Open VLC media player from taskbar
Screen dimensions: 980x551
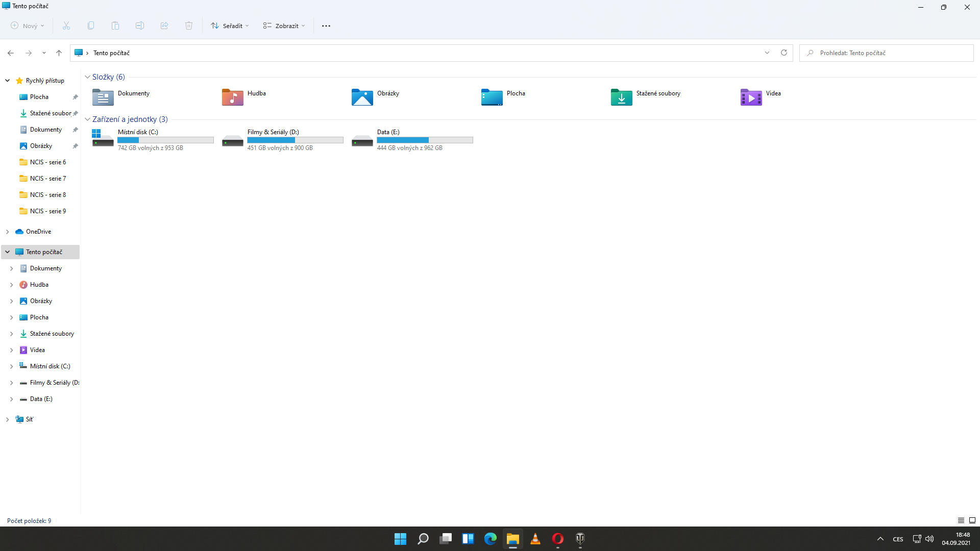point(535,539)
